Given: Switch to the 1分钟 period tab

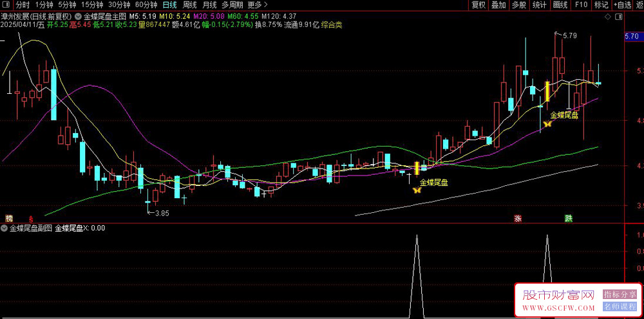Looking at the screenshot, I should [44, 5].
